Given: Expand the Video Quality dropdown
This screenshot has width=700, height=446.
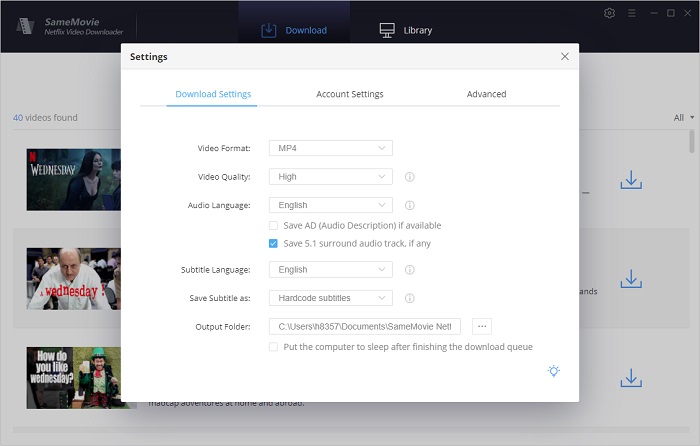Looking at the screenshot, I should coord(330,177).
